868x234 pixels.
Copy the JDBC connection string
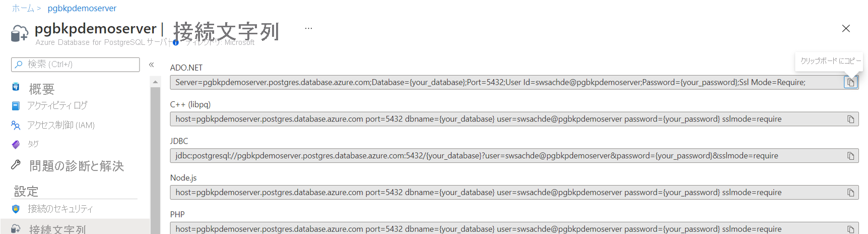point(850,156)
